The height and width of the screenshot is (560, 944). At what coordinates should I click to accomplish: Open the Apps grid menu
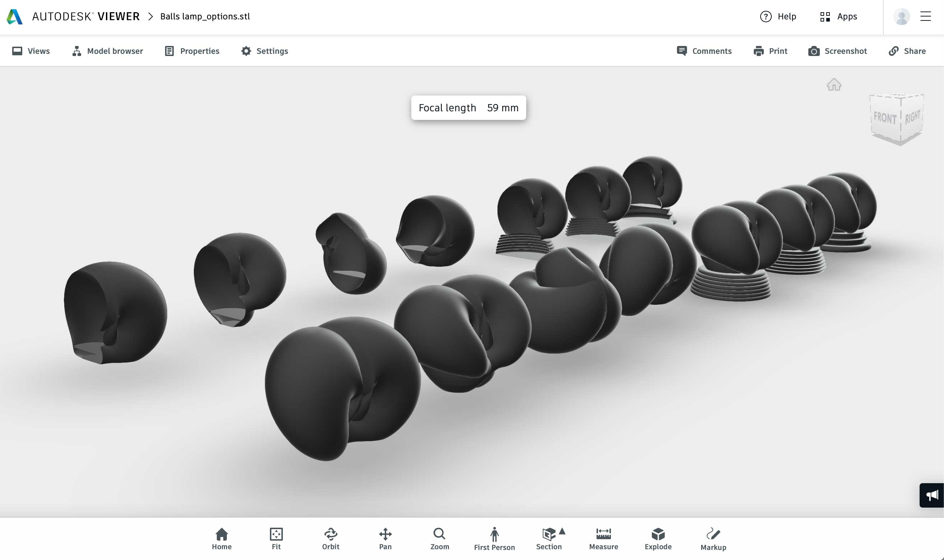(x=838, y=17)
